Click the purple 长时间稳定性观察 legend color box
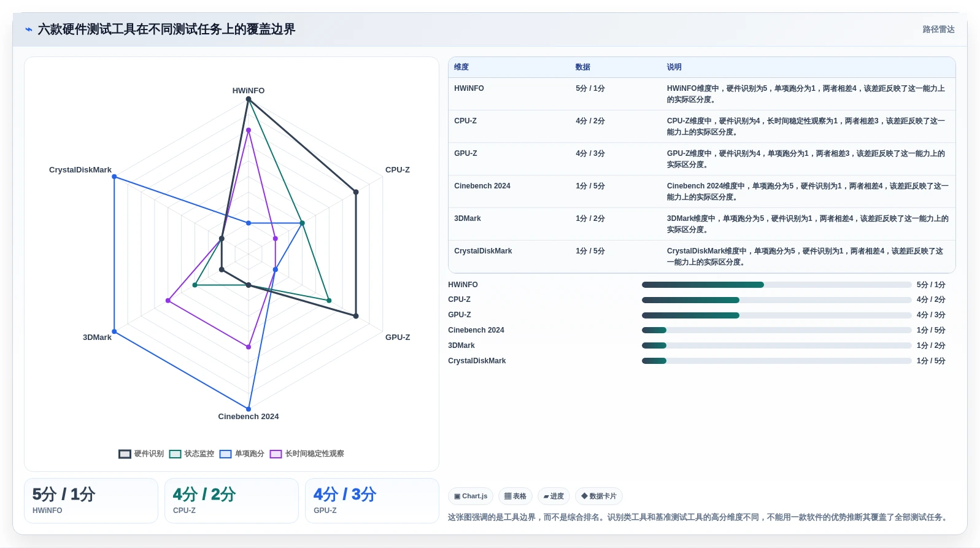980x548 pixels. point(276,454)
